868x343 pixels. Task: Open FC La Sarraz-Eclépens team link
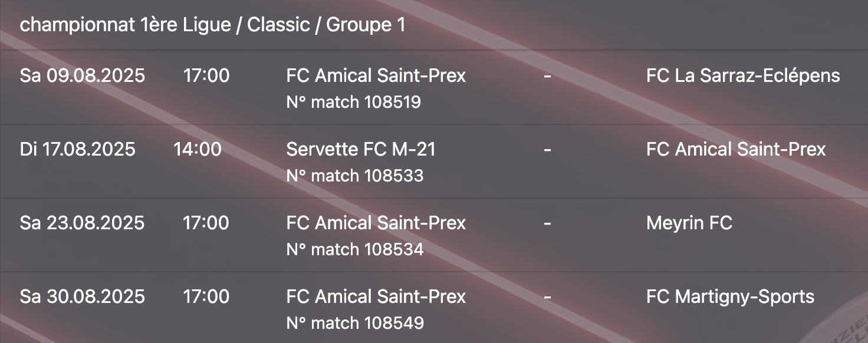tap(743, 76)
